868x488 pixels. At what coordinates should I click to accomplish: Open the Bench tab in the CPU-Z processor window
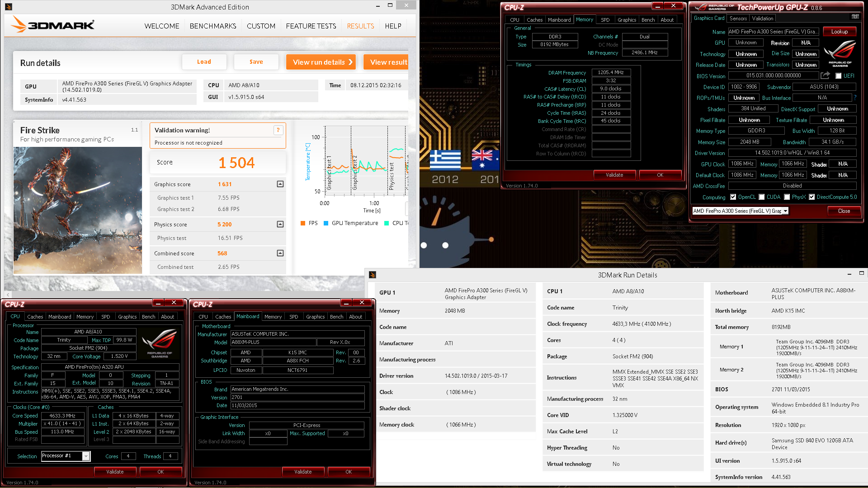[148, 317]
